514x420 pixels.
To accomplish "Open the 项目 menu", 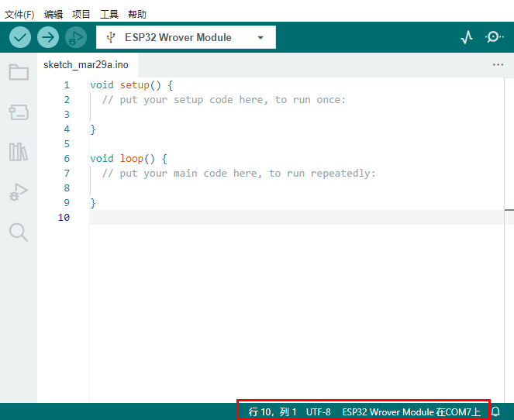I will [81, 15].
